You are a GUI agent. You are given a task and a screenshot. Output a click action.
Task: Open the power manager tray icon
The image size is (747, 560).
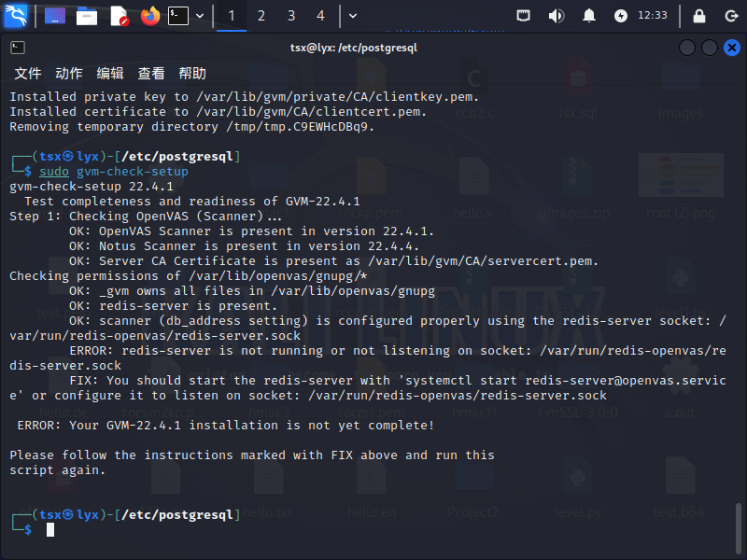(620, 16)
